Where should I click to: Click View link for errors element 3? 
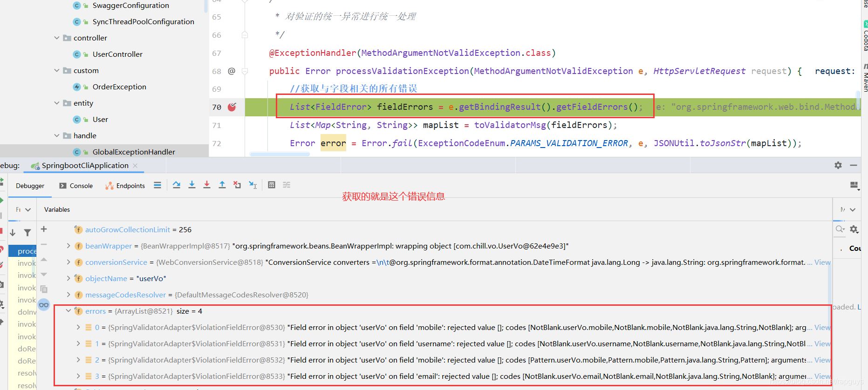pos(822,376)
